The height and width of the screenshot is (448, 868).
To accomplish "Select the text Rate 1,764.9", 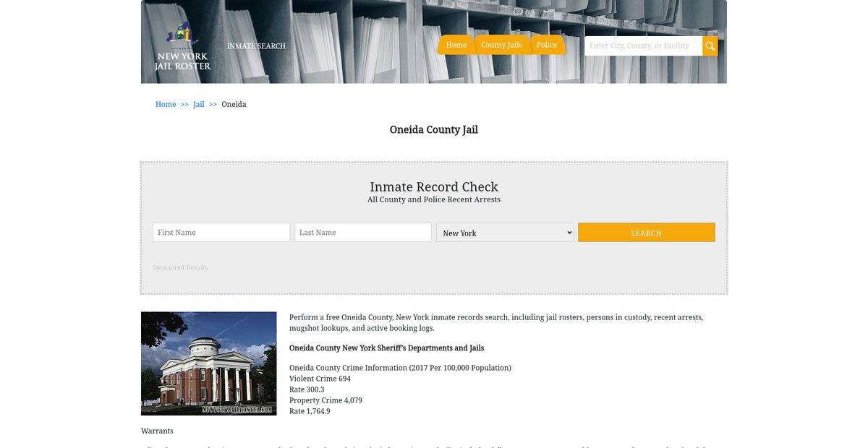I will coord(310,411).
